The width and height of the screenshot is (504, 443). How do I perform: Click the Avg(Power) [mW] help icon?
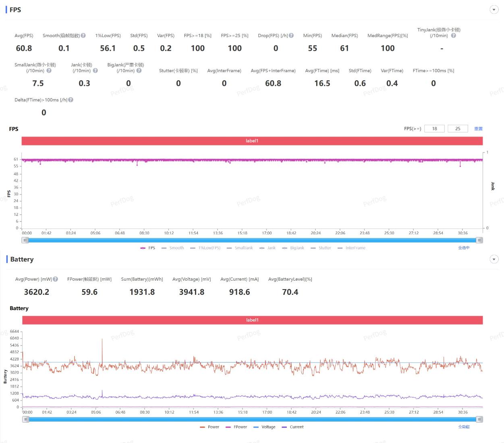coord(56,279)
